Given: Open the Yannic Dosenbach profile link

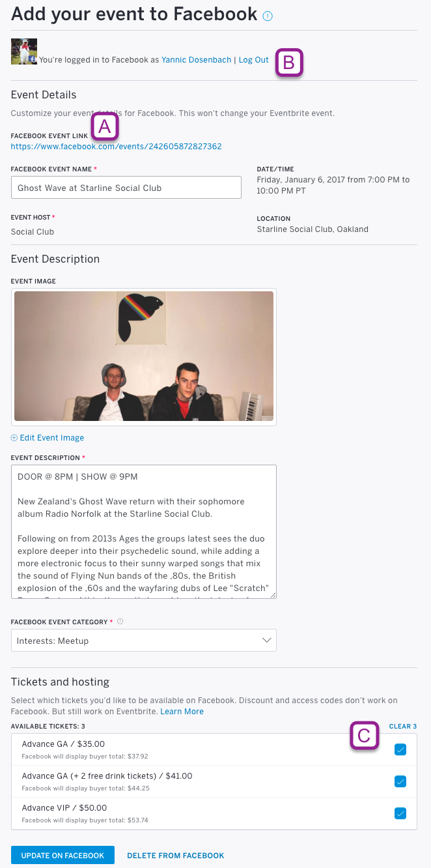Looking at the screenshot, I should tap(196, 60).
